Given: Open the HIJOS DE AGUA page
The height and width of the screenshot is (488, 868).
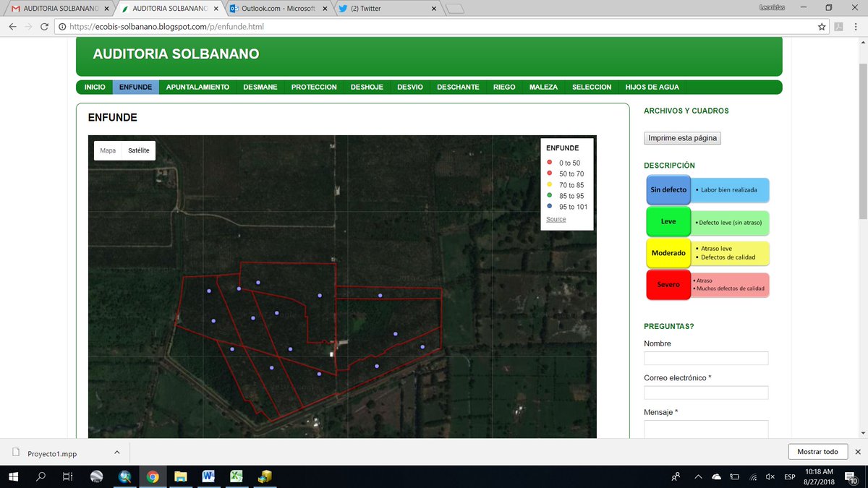Looking at the screenshot, I should click(x=652, y=87).
